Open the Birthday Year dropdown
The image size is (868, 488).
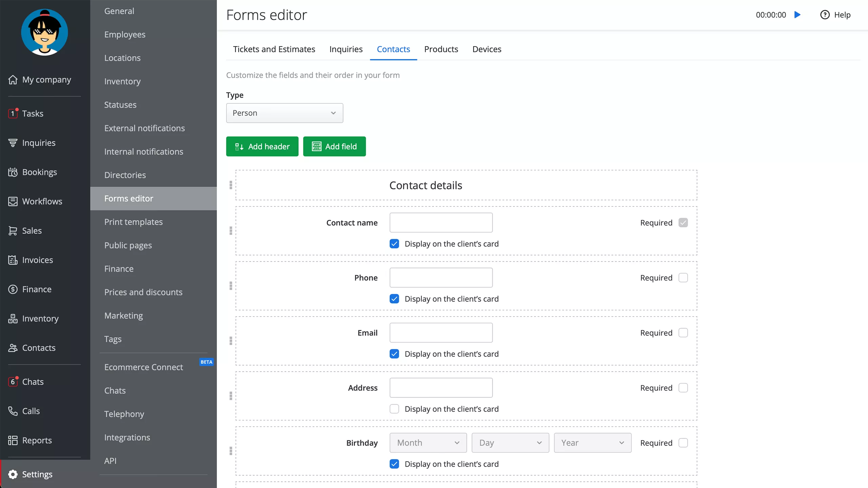[592, 443]
